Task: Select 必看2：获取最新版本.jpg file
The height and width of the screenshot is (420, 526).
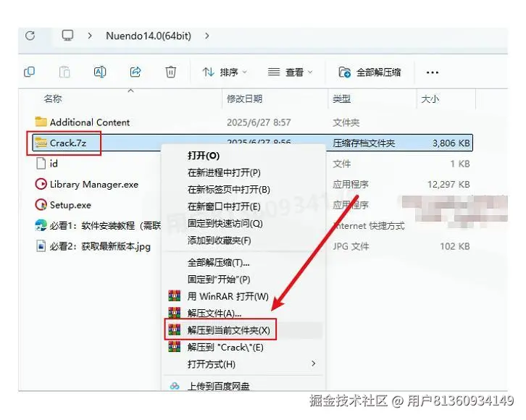Action: pyautogui.click(x=100, y=246)
